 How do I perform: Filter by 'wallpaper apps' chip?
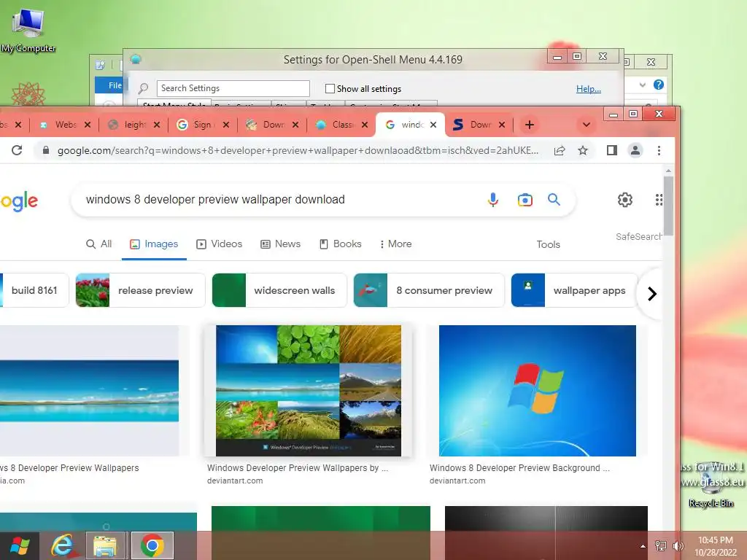pyautogui.click(x=574, y=290)
